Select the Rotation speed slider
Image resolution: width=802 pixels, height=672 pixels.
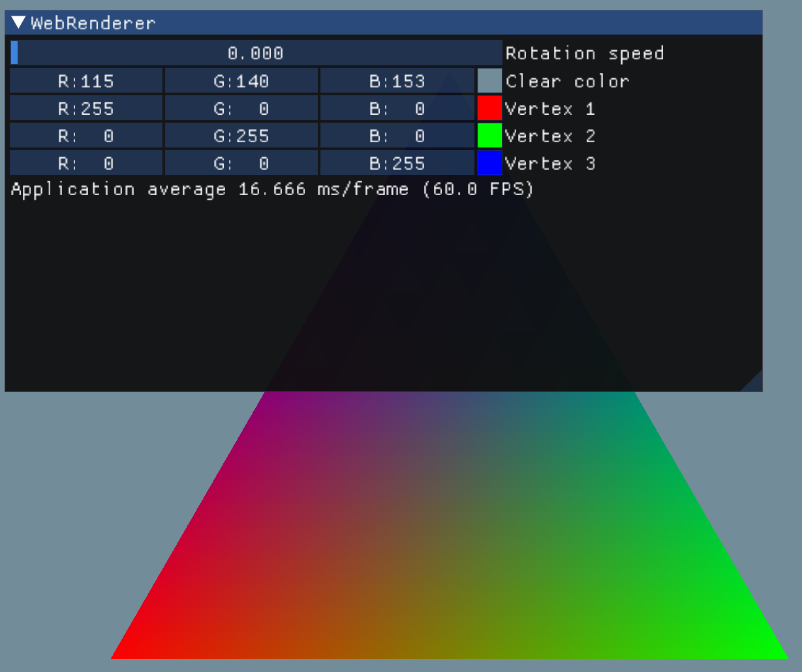(254, 53)
